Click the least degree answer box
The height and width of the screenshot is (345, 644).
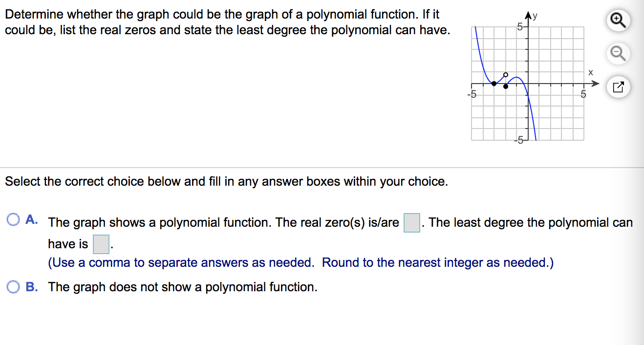[x=101, y=244]
